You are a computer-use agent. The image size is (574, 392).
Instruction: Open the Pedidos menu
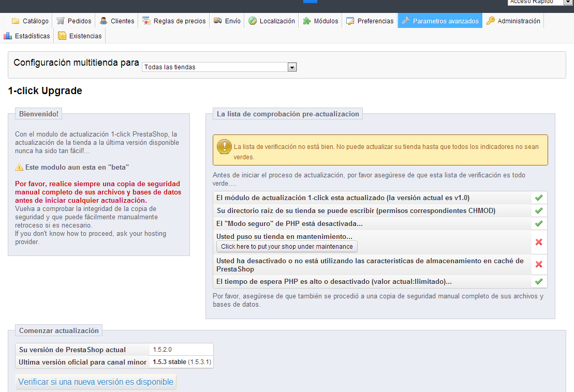pos(73,21)
